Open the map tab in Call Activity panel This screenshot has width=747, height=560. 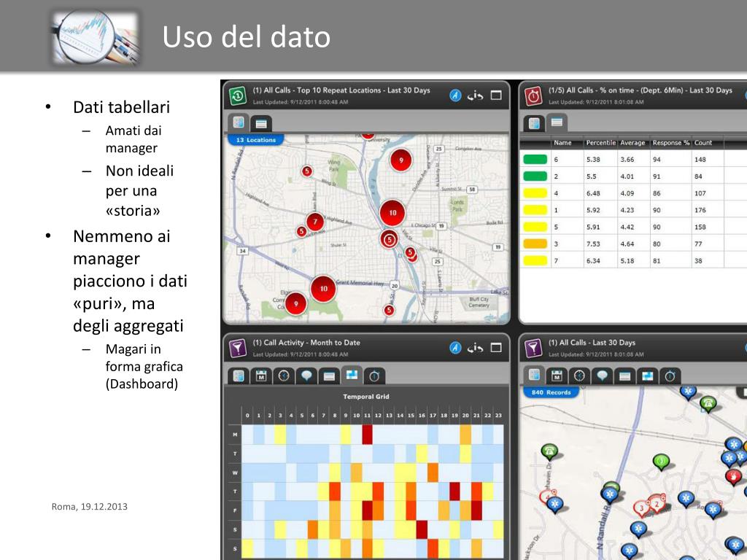tap(239, 376)
